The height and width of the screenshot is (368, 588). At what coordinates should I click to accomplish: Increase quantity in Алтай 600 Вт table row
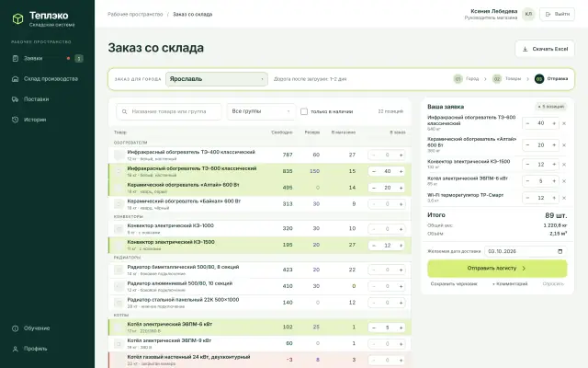pos(401,188)
